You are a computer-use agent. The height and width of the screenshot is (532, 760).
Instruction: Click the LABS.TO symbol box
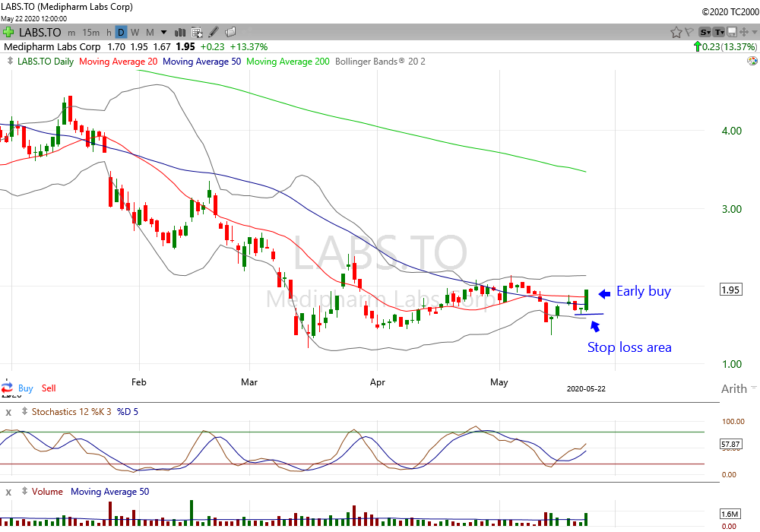(x=40, y=33)
